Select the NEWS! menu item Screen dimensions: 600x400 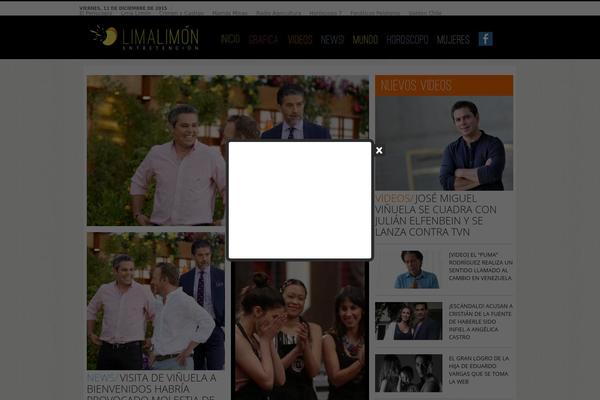pos(332,39)
